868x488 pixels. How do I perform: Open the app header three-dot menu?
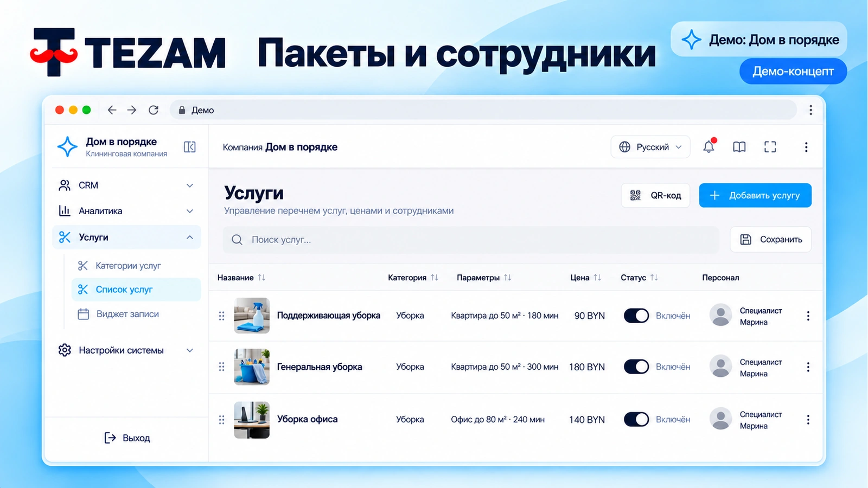[x=806, y=147]
